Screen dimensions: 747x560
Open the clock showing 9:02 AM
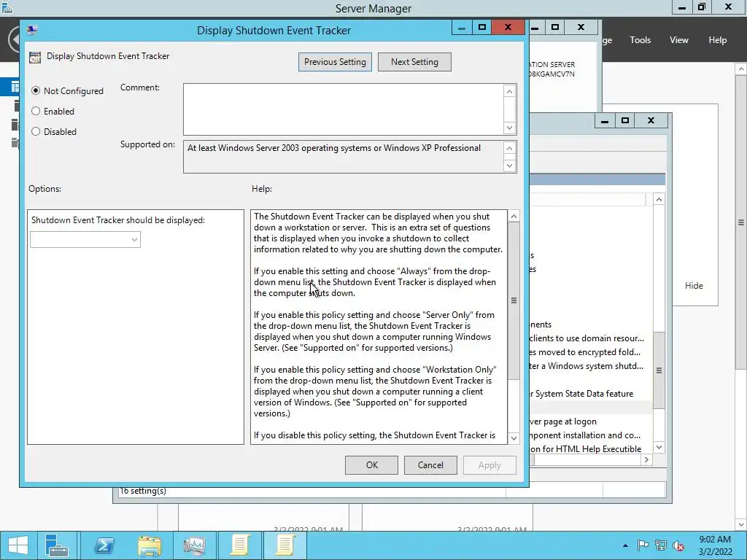click(715, 545)
